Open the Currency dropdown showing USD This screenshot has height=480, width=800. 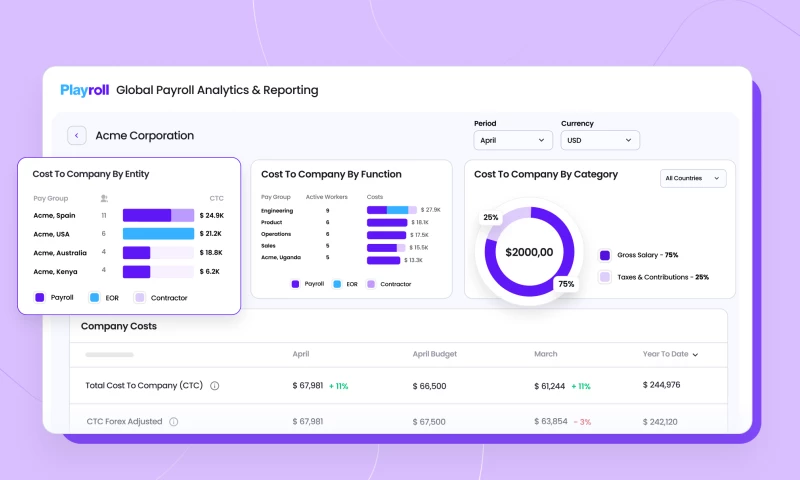point(600,141)
